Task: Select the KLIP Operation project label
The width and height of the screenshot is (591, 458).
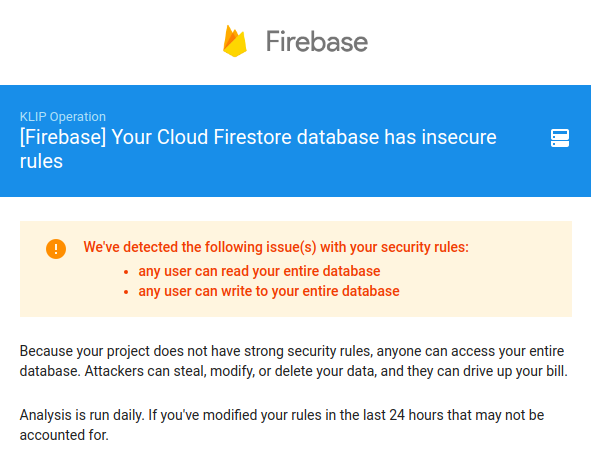Action: click(63, 117)
